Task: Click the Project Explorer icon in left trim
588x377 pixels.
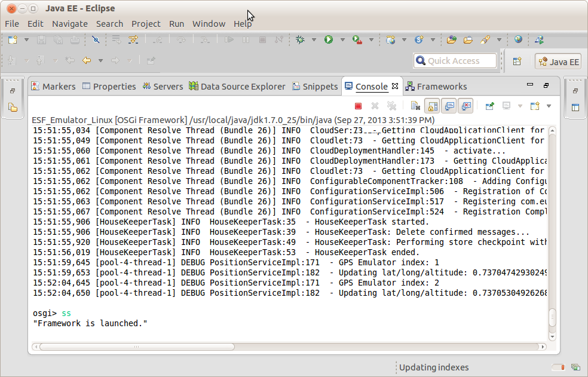Action: coord(13,108)
